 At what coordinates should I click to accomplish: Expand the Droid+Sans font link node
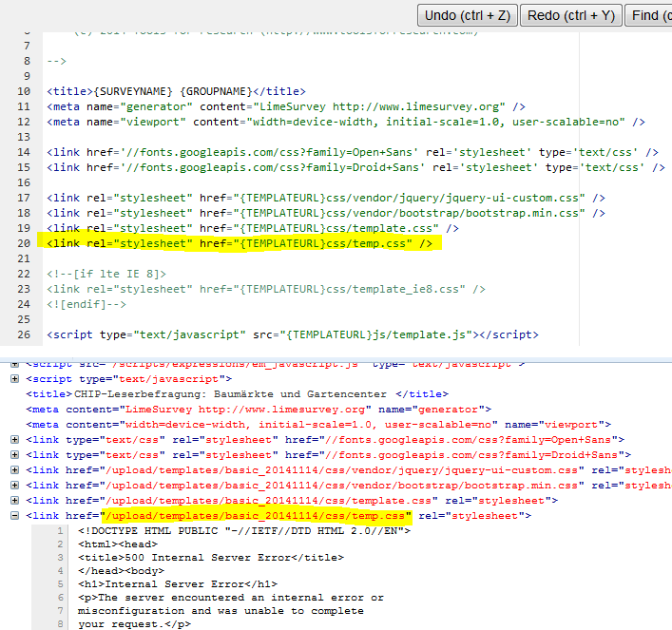(15, 454)
